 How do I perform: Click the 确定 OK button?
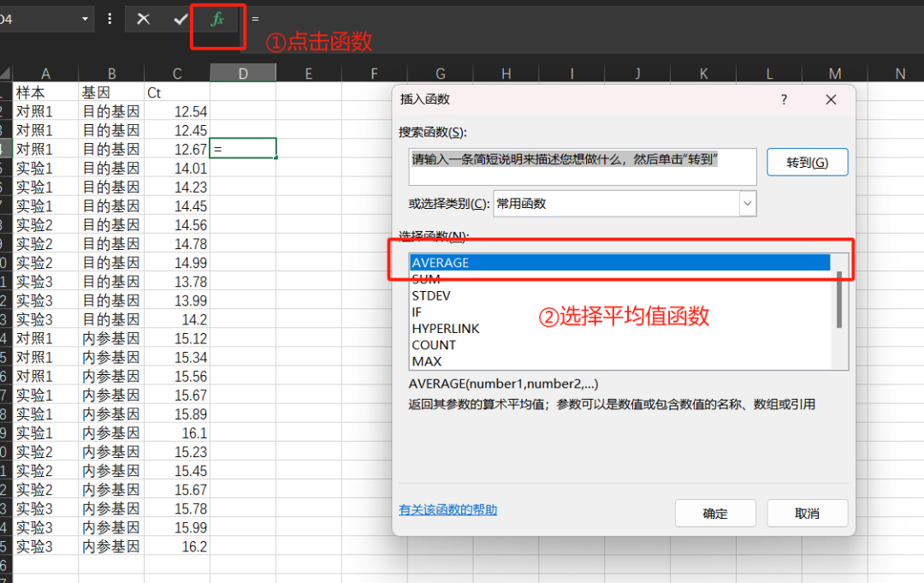coord(714,514)
